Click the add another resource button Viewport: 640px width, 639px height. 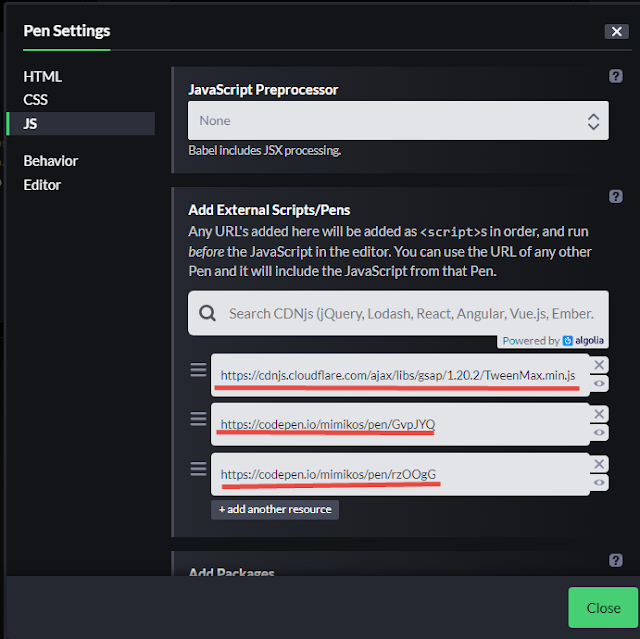coord(275,509)
